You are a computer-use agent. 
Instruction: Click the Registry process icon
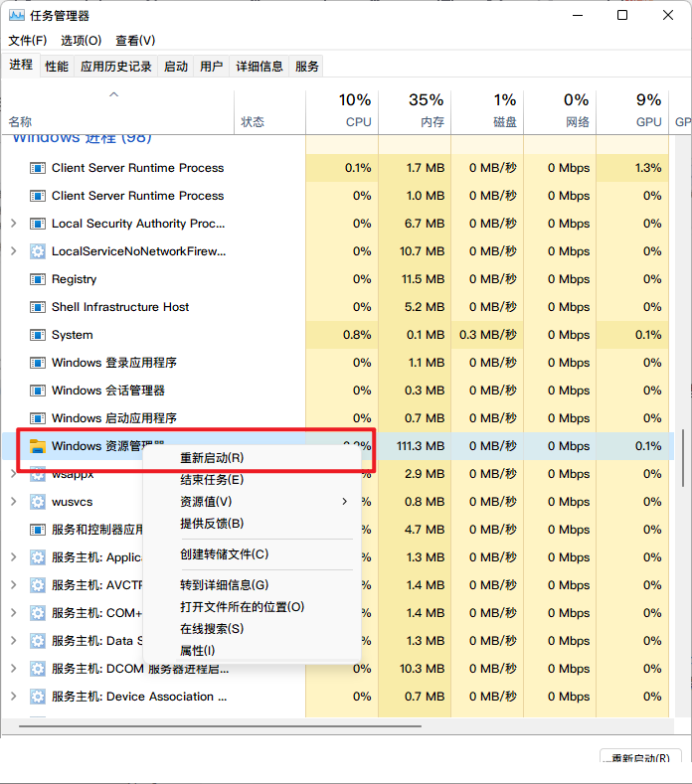click(x=38, y=279)
